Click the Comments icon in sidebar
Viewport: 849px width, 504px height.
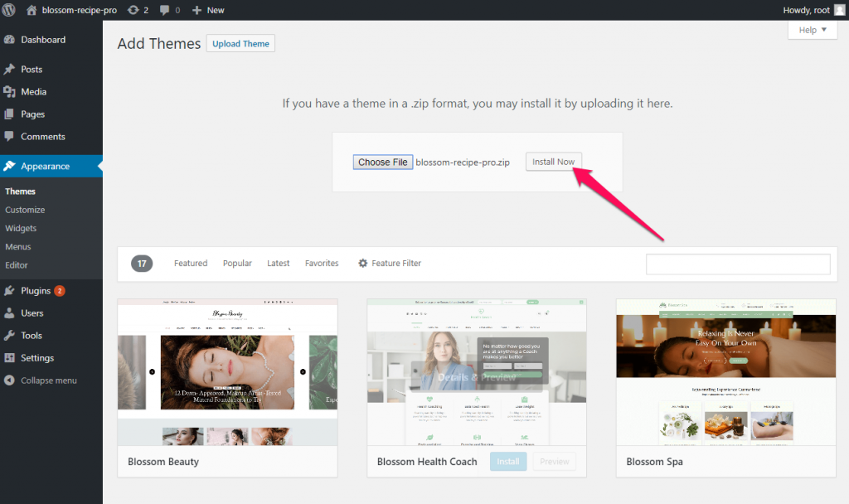point(9,137)
